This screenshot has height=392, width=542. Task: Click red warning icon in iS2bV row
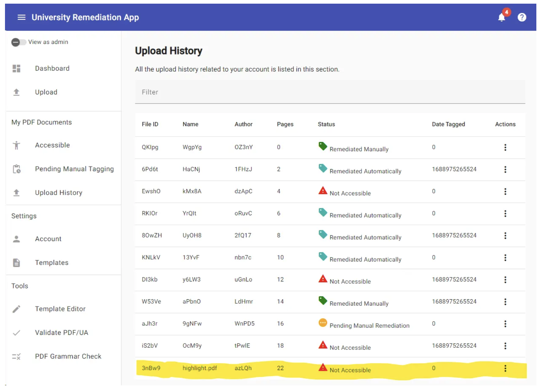[323, 344]
